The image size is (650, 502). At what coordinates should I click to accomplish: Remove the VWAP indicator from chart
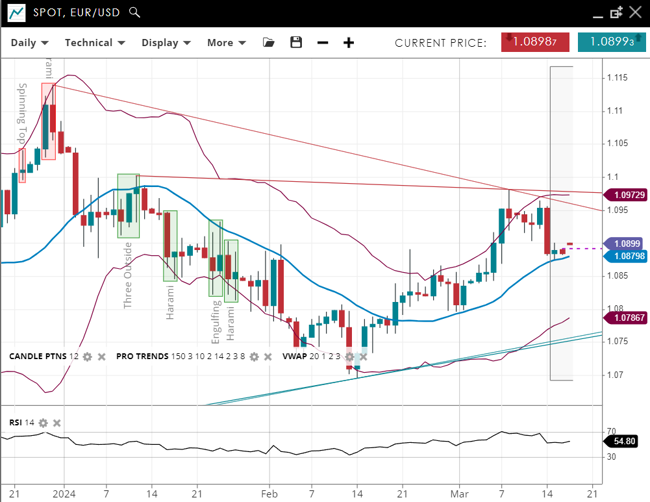(364, 356)
